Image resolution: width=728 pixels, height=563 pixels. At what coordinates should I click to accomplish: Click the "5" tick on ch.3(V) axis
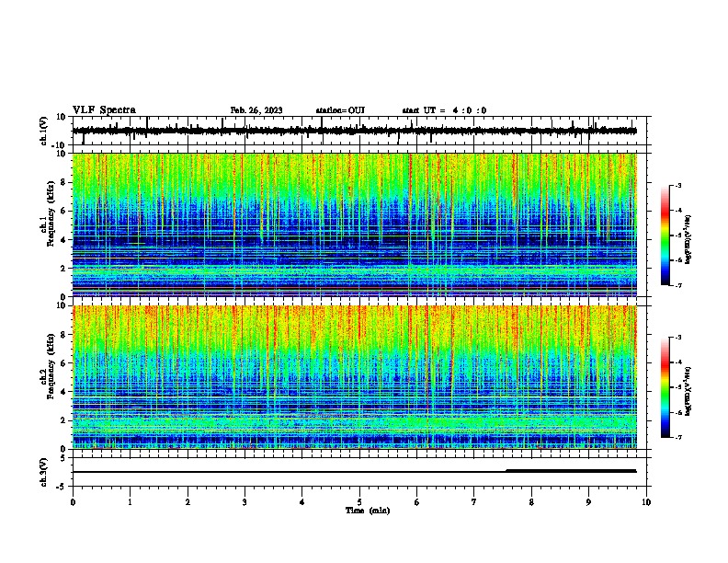[x=63, y=457]
